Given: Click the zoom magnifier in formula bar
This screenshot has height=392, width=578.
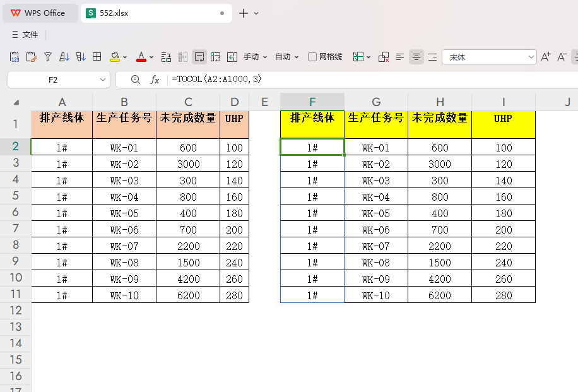Looking at the screenshot, I should click(x=135, y=80).
